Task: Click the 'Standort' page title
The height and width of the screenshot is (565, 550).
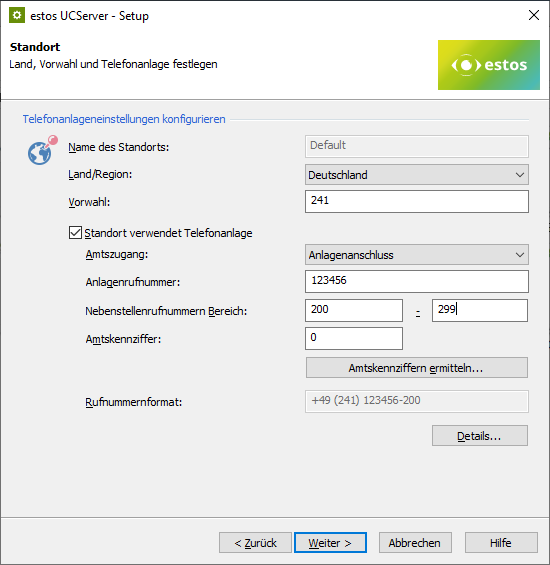Action: [x=35, y=47]
